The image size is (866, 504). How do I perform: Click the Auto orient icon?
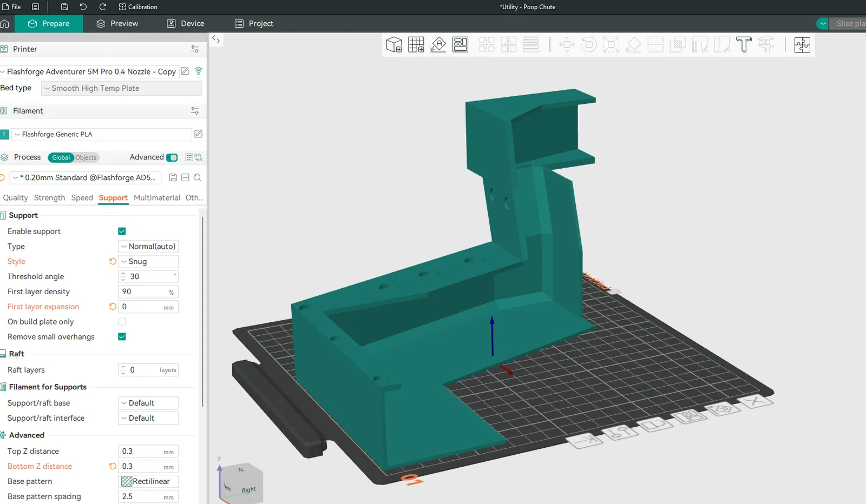[x=438, y=44]
